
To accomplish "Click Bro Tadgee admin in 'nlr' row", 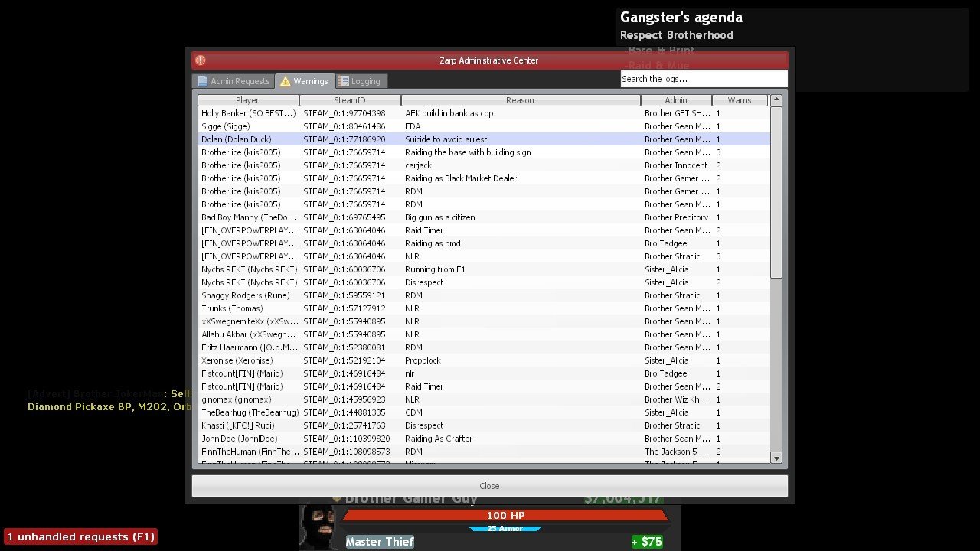I will click(x=665, y=373).
